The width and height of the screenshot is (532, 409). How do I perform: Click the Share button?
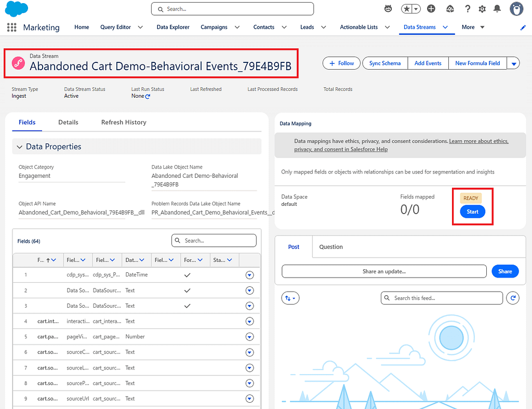point(505,271)
